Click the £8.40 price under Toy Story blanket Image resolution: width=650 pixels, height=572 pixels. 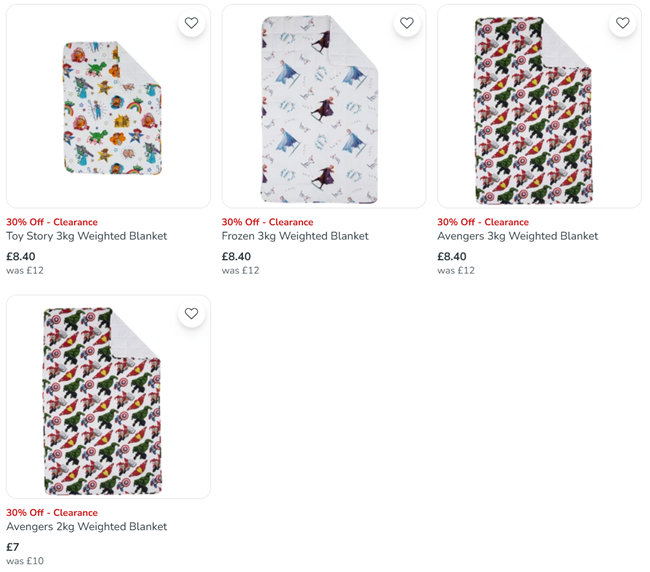click(x=21, y=257)
